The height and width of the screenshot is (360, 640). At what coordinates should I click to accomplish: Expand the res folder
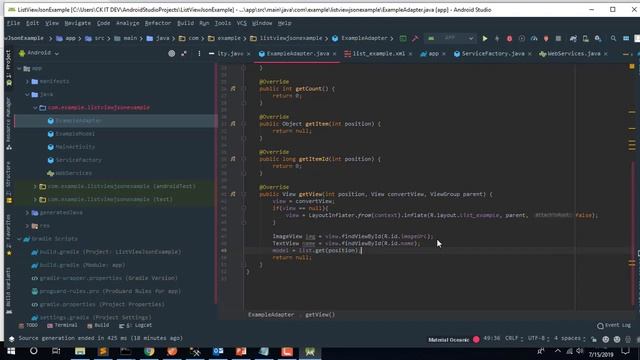[27, 226]
